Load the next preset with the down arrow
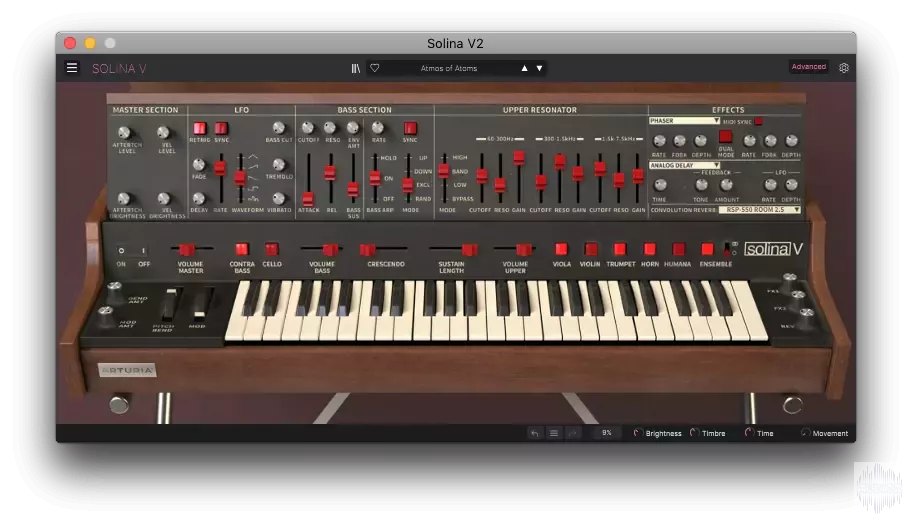912x523 pixels. 539,68
